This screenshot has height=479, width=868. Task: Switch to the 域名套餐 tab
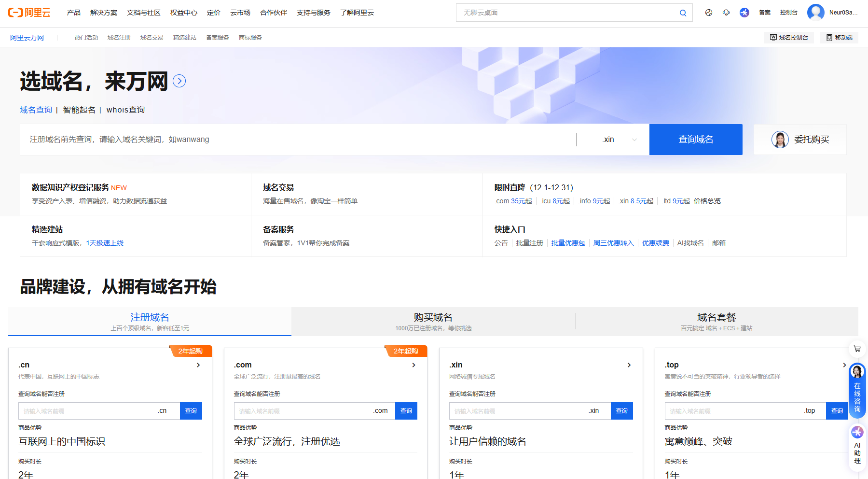click(716, 322)
